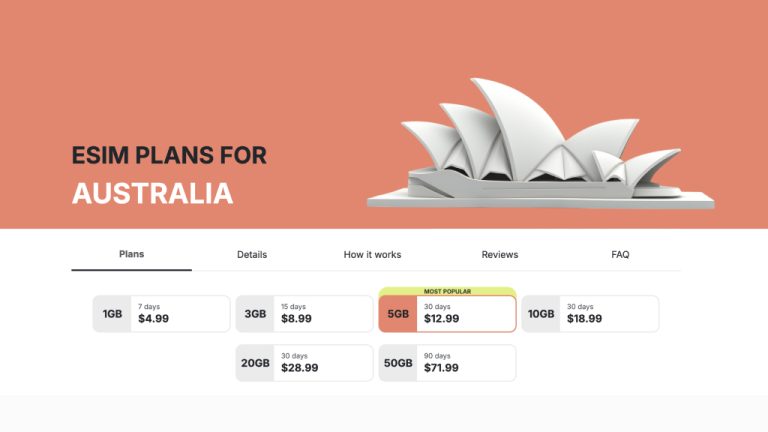Screen dimensions: 768x432
Task: Switch to the Plans tab
Action: [131, 254]
